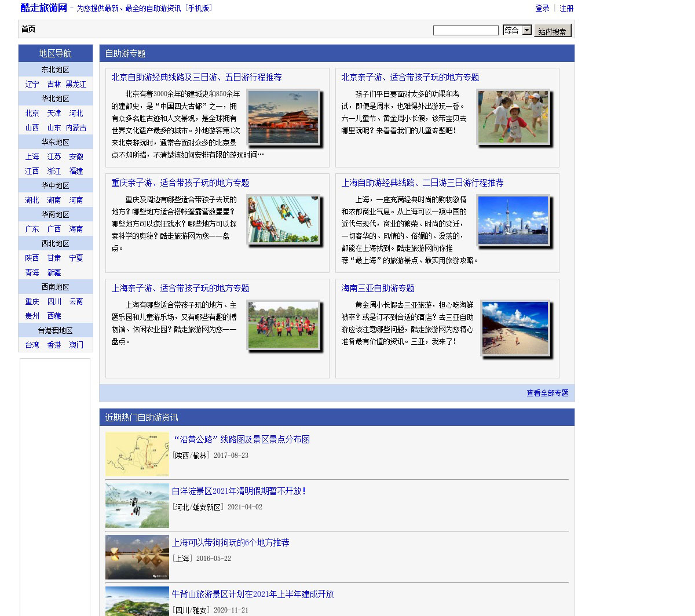Viewport: 695px width, 616px height.
Task: Open the 沿黄公路 route map article
Action: 241,439
